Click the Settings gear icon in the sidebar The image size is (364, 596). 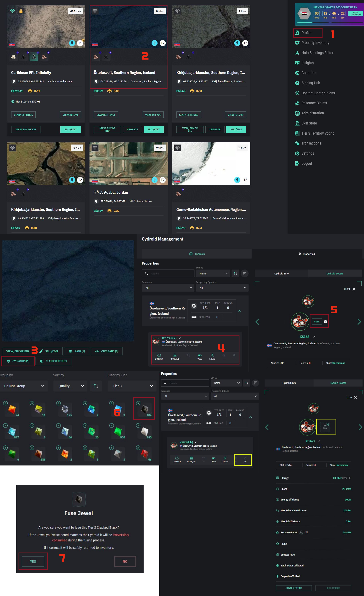tap(297, 153)
